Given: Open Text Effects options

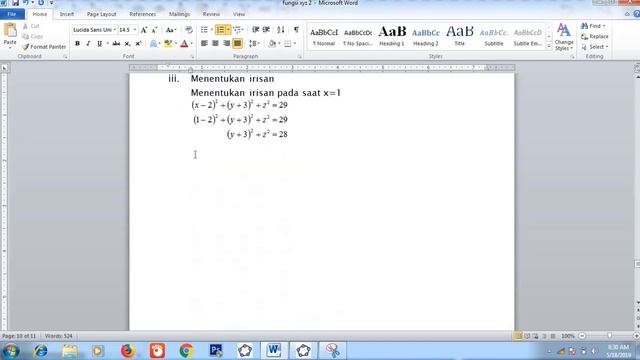Looking at the screenshot, I should [154, 43].
